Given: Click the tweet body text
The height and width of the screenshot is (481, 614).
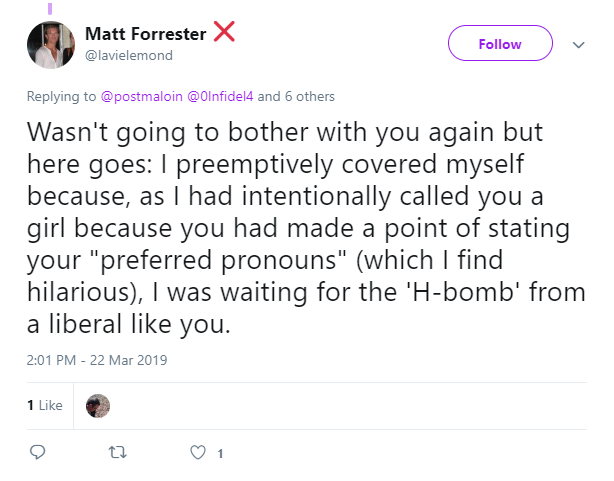Looking at the screenshot, I should tap(306, 228).
